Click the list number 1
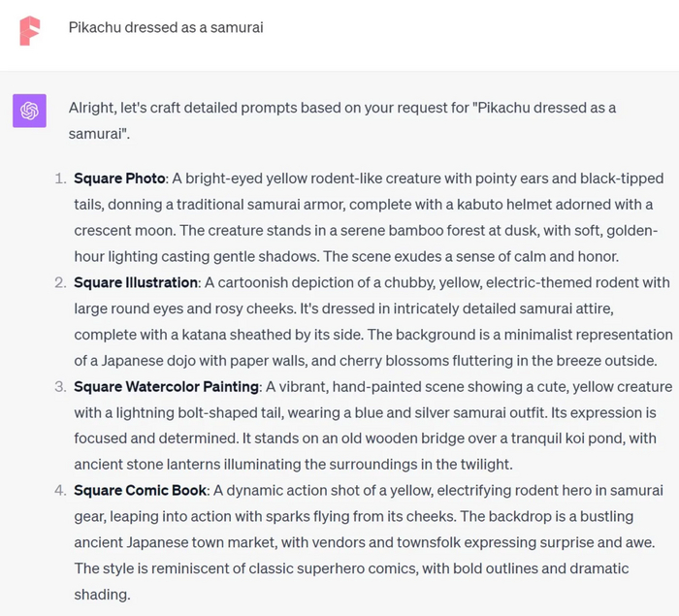Viewport: 679px width, 616px height. pos(58,178)
